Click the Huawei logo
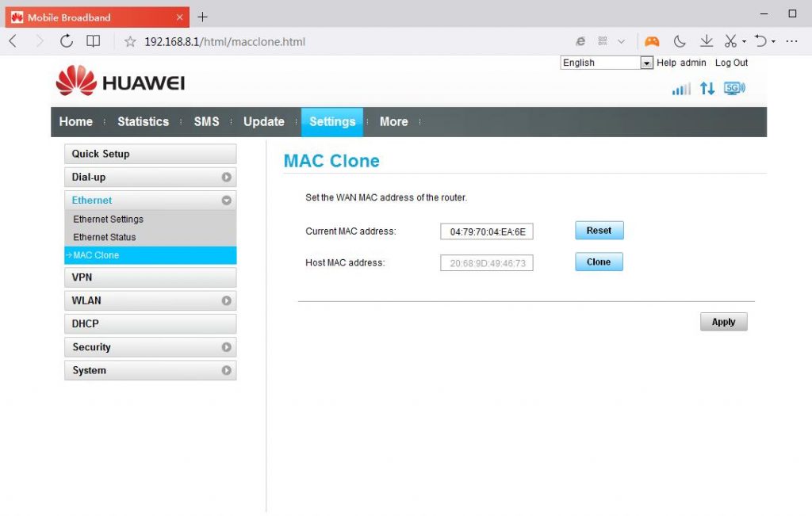The height and width of the screenshot is (516, 812). [119, 81]
